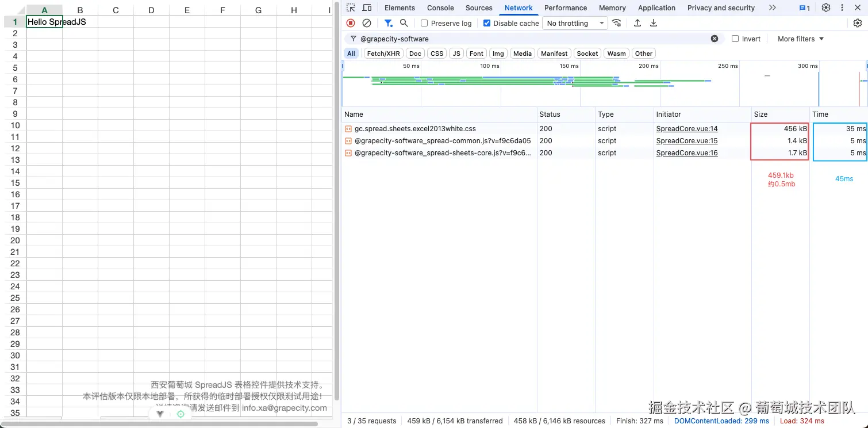
Task: Filter requests by Font type
Action: point(477,54)
